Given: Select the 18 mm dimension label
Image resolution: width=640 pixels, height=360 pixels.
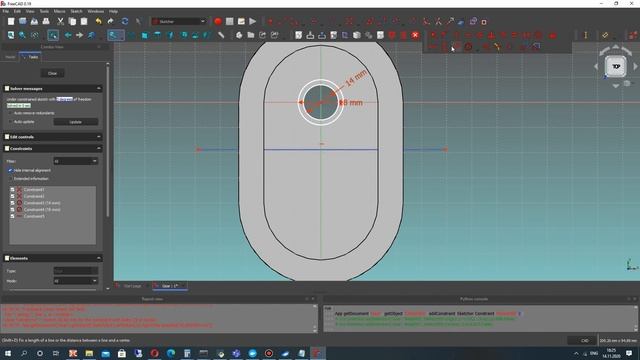Looking at the screenshot, I should 351,102.
